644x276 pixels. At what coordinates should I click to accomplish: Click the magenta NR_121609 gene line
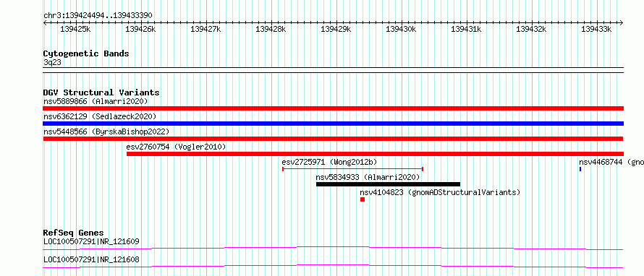333,248
